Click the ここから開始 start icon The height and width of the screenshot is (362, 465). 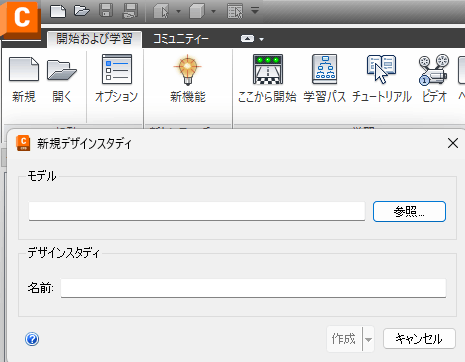[x=267, y=79]
